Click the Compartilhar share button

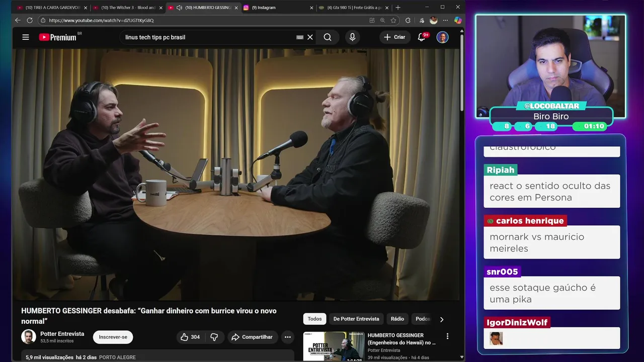[x=252, y=337]
